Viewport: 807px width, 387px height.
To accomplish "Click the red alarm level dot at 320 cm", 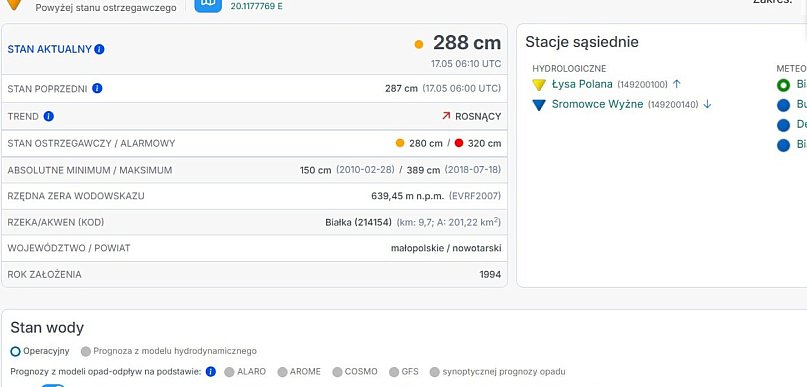I will click(459, 143).
